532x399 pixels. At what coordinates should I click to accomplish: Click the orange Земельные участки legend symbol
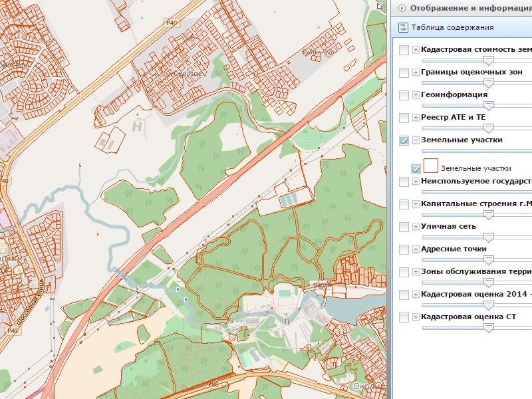click(x=430, y=166)
